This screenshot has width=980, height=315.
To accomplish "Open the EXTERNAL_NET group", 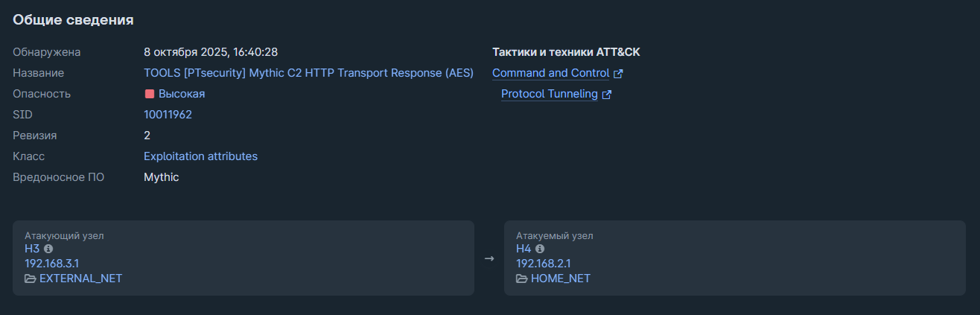I will click(80, 279).
